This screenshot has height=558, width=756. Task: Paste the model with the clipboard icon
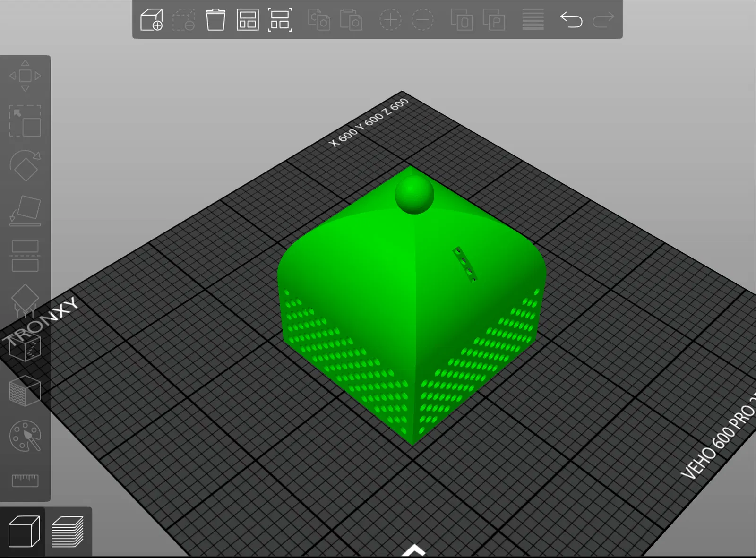[351, 20]
